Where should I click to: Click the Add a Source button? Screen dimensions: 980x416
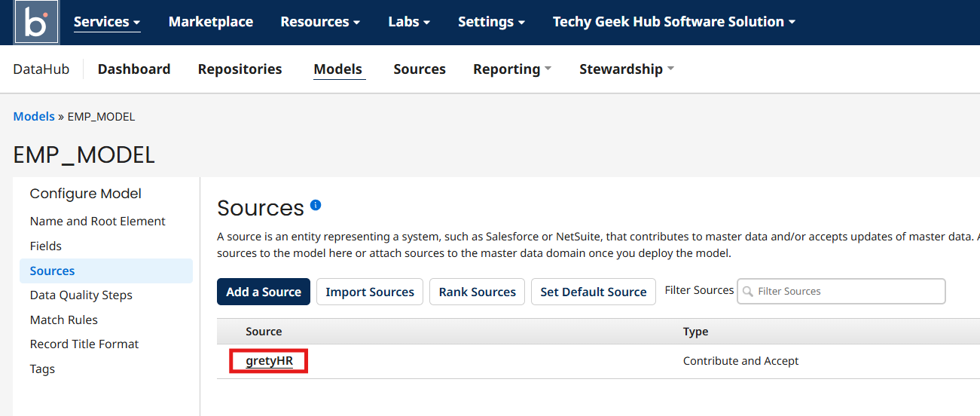coord(264,292)
